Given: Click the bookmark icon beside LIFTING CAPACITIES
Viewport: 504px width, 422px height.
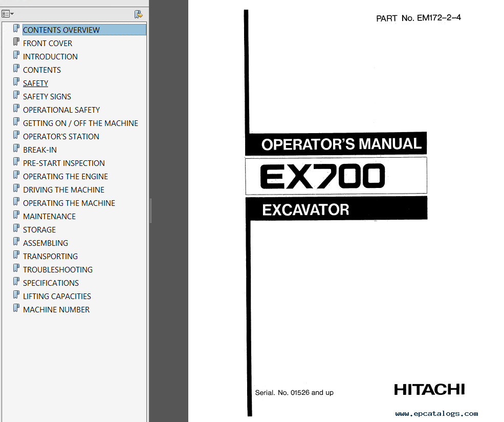Looking at the screenshot, I should [x=16, y=295].
